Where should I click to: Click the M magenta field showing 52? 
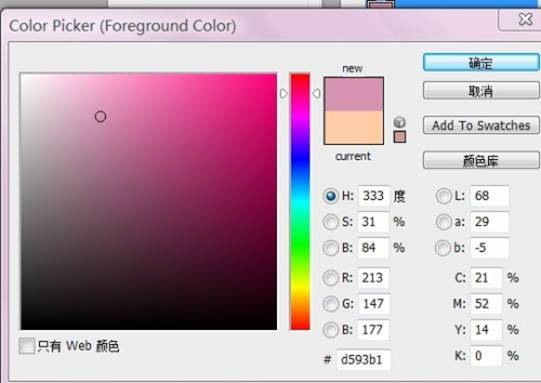[x=486, y=304]
